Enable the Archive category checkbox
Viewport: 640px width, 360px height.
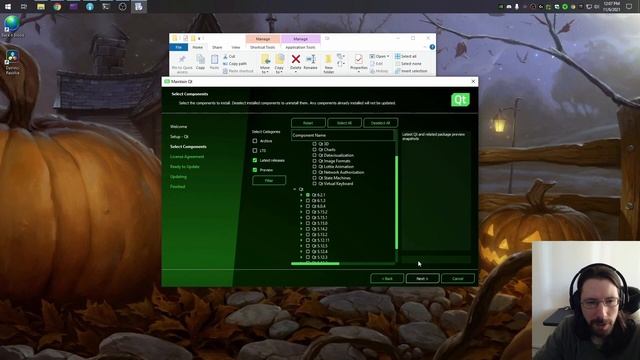tap(255, 141)
